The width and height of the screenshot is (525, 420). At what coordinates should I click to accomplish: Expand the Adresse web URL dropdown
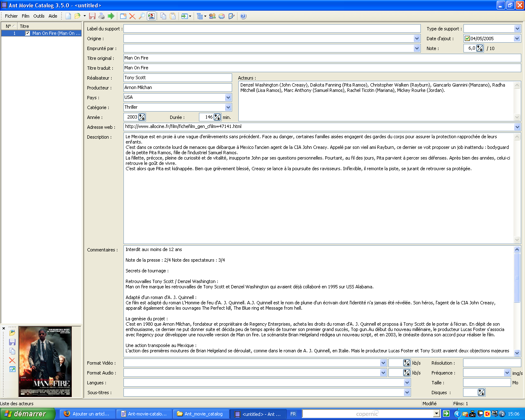(x=517, y=127)
